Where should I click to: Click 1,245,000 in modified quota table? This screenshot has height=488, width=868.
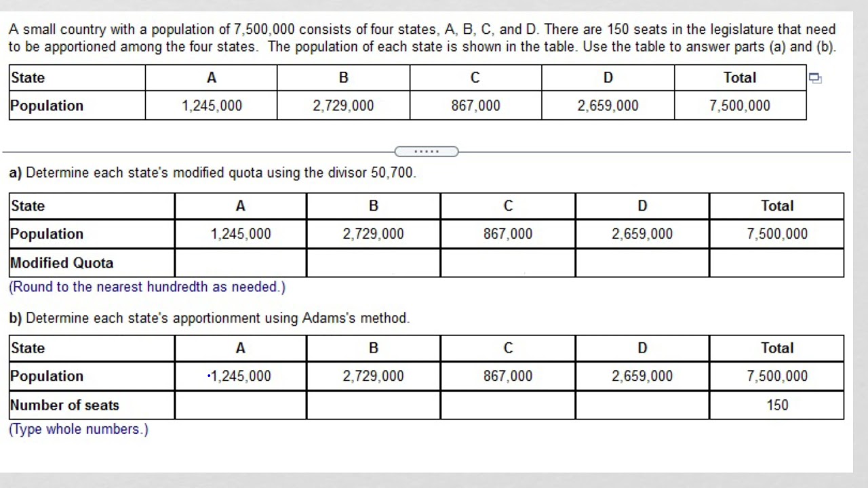(241, 234)
